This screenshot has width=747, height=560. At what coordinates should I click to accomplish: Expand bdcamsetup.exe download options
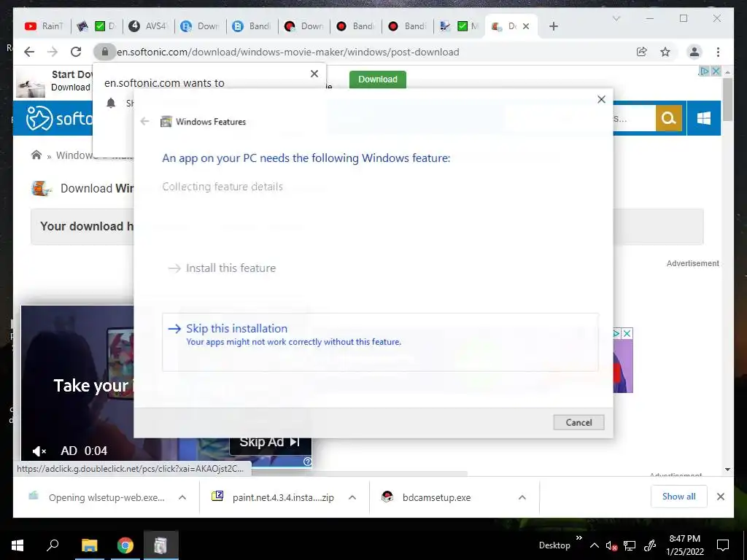pyautogui.click(x=522, y=497)
